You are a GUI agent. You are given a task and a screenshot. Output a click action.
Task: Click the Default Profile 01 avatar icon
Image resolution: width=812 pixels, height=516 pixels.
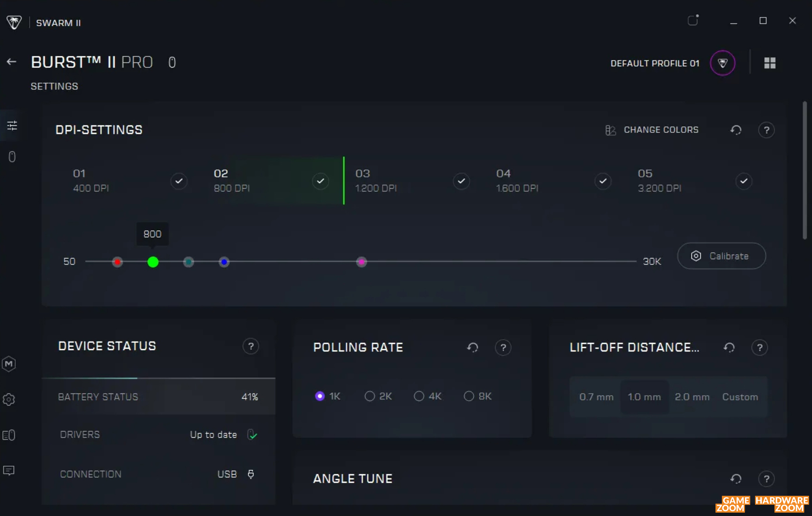coord(722,63)
